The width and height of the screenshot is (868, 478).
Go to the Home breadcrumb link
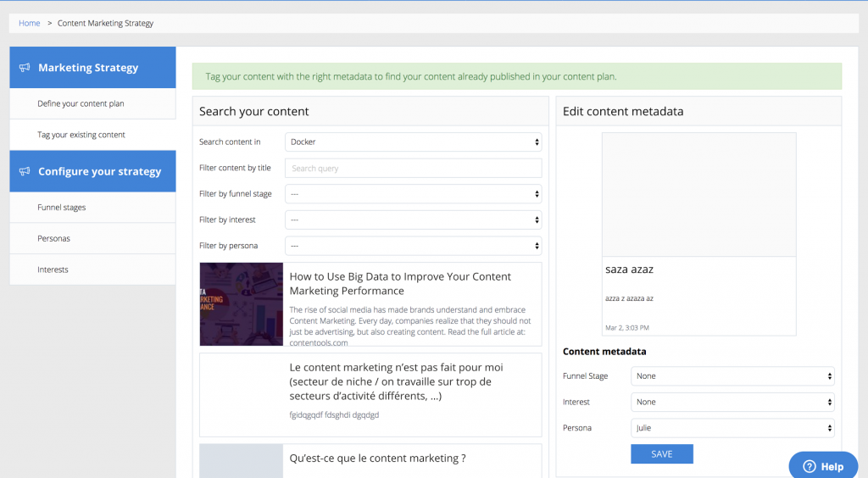(30, 23)
